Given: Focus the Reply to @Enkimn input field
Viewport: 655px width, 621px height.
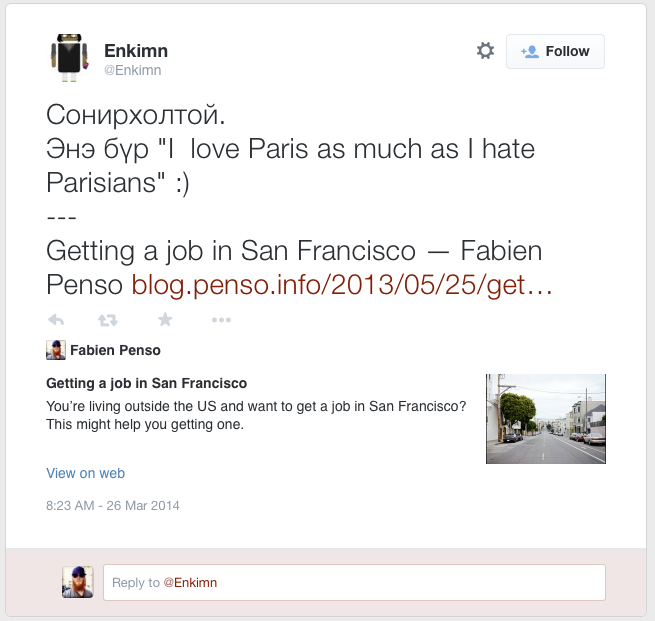Looking at the screenshot, I should [x=354, y=583].
